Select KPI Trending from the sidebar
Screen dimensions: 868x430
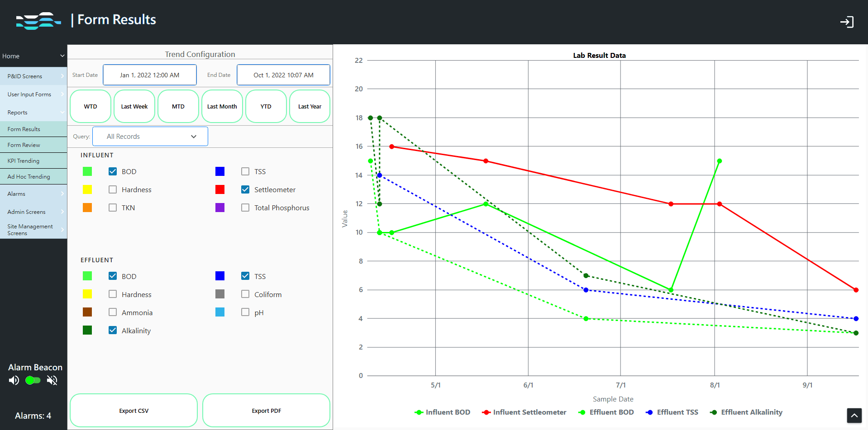pos(33,161)
